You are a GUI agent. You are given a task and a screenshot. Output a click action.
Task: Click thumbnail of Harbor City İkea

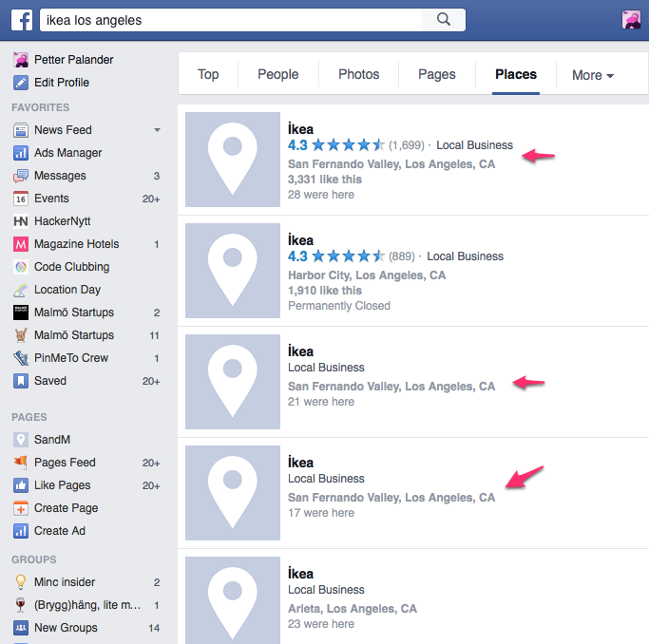click(233, 271)
